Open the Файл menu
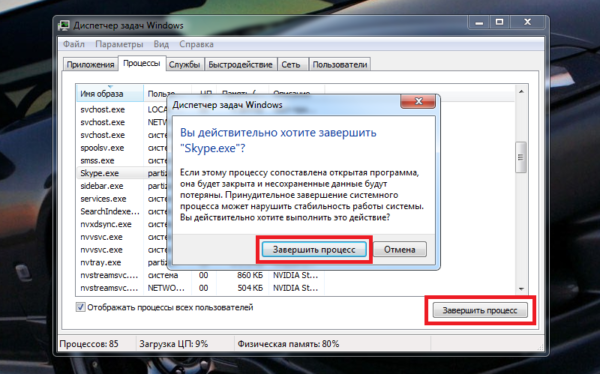The height and width of the screenshot is (374, 600). click(x=73, y=44)
